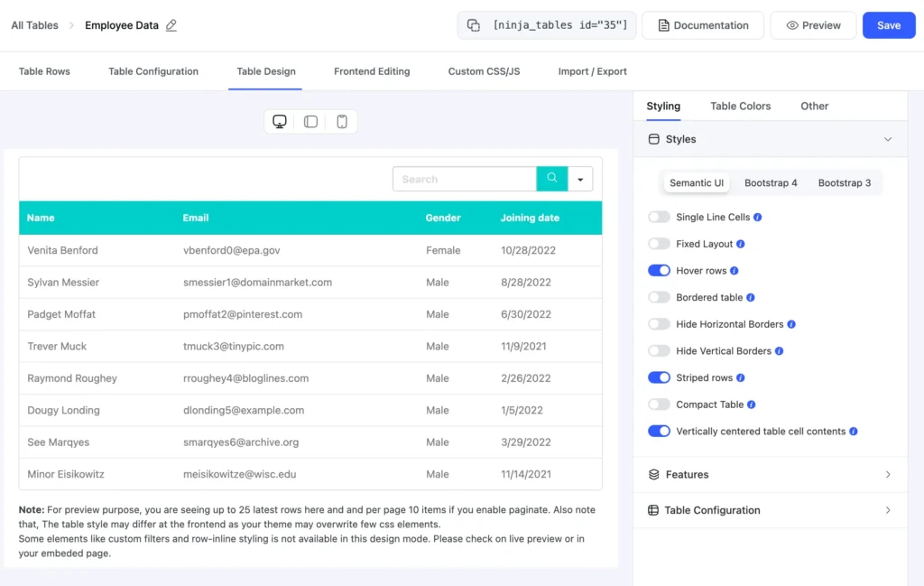Click info icon next to Vertically centered contents
Image resolution: width=924 pixels, height=586 pixels.
854,432
